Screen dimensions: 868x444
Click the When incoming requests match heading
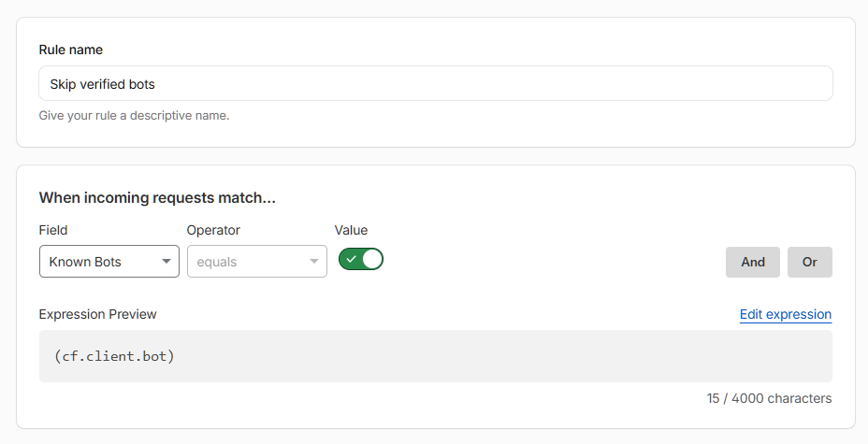tap(157, 198)
